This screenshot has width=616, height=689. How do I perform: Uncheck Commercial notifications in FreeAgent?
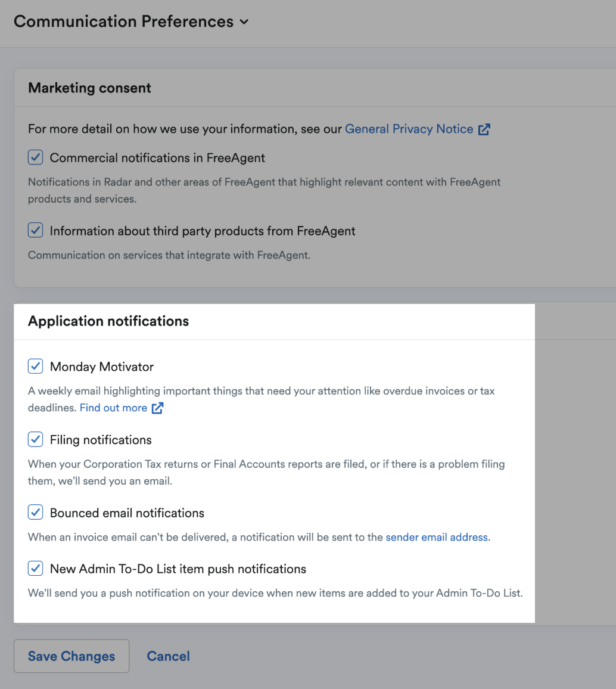click(35, 157)
